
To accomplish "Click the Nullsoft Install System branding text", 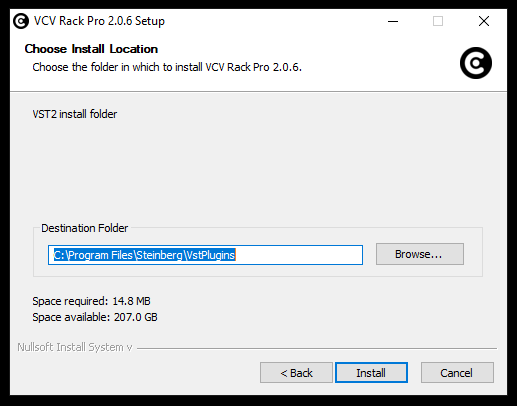I will pyautogui.click(x=75, y=347).
